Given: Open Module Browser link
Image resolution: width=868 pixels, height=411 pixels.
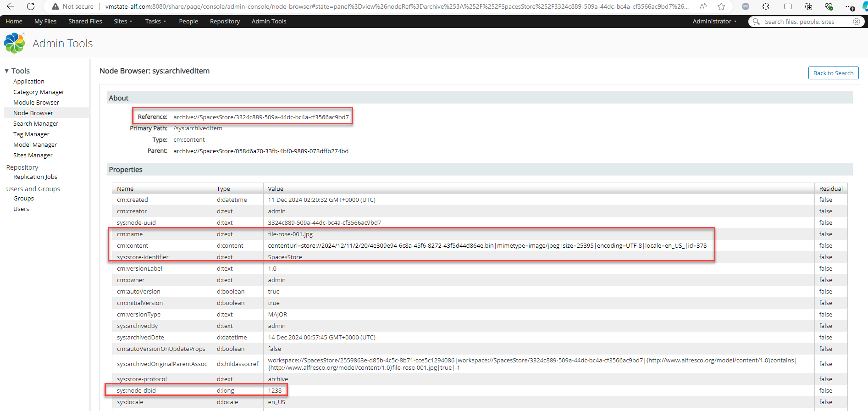Looking at the screenshot, I should (36, 102).
